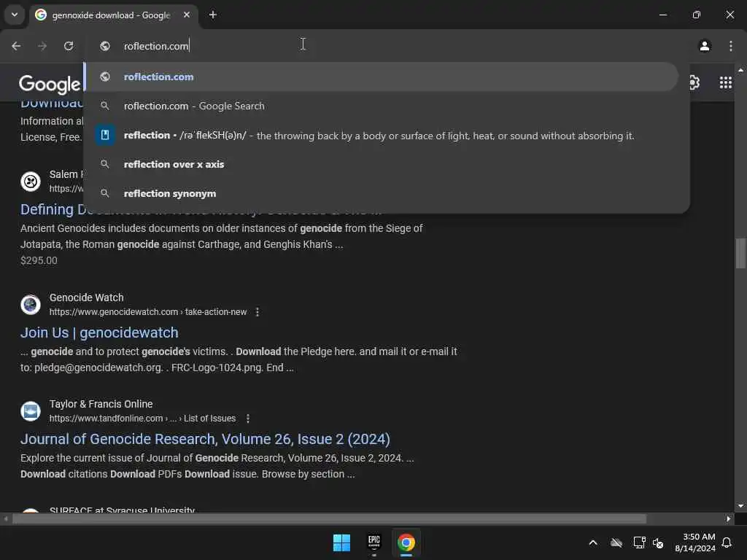Click the horizontal scrollbar thumb
Image resolution: width=747 pixels, height=560 pixels.
click(x=329, y=518)
